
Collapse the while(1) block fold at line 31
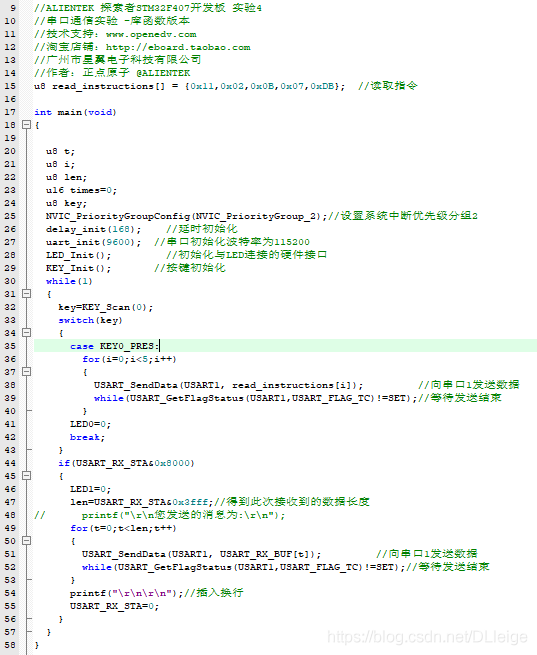(26, 294)
